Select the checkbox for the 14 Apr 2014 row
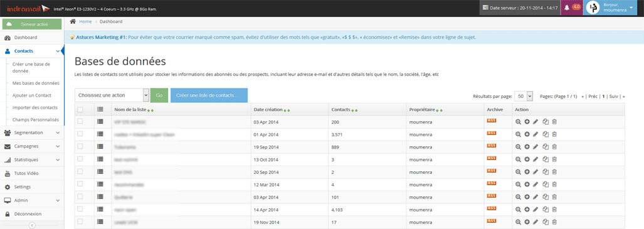 80,208
